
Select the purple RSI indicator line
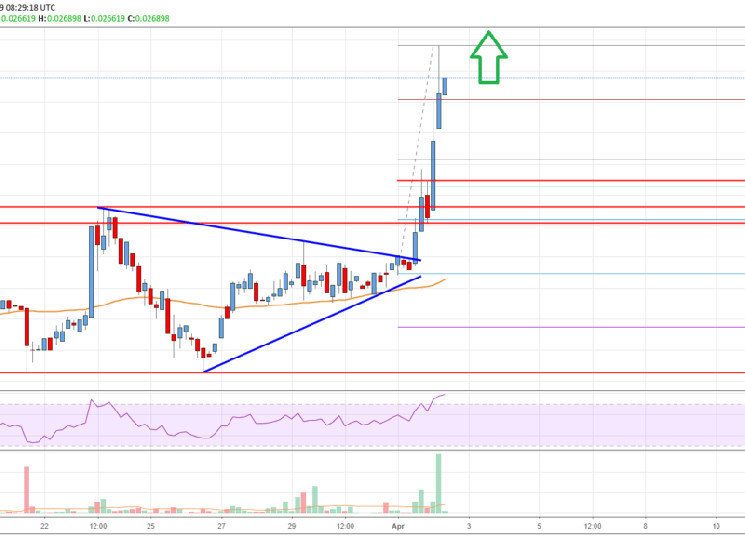pos(222,419)
